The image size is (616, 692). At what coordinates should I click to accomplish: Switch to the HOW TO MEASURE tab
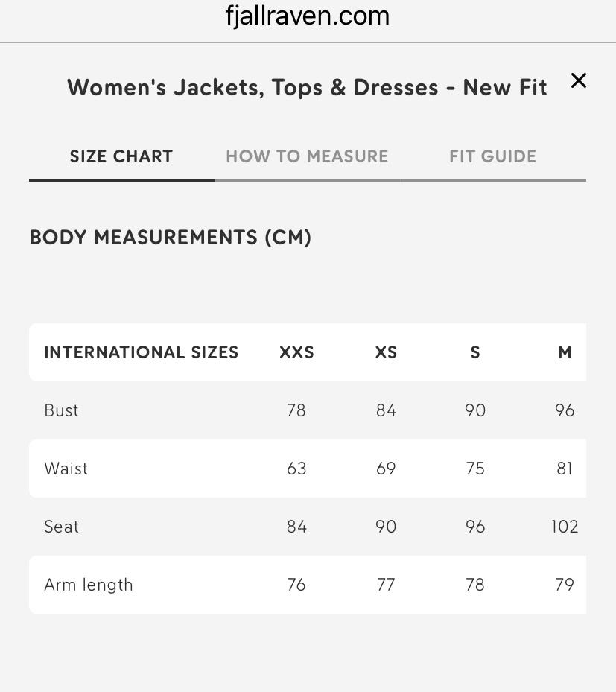tap(307, 156)
